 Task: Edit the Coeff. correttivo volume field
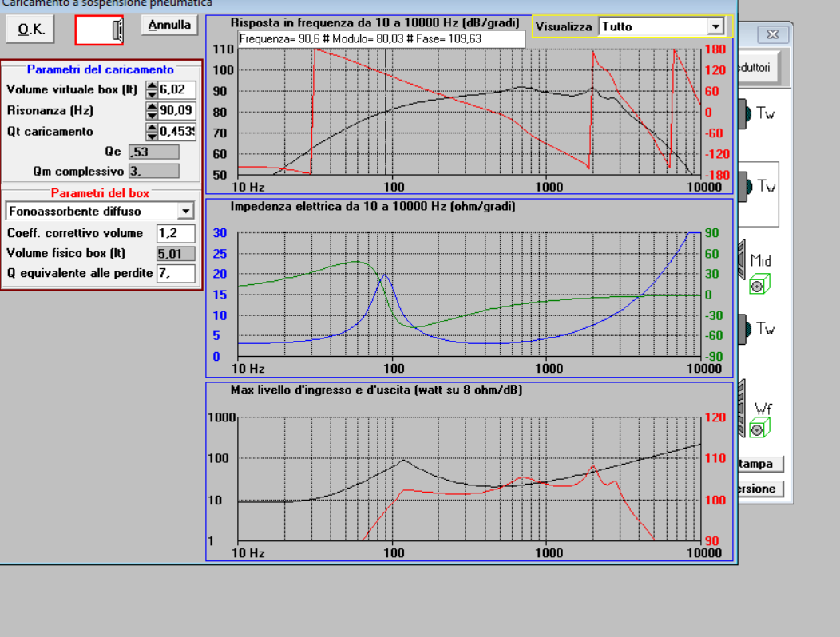coord(176,233)
